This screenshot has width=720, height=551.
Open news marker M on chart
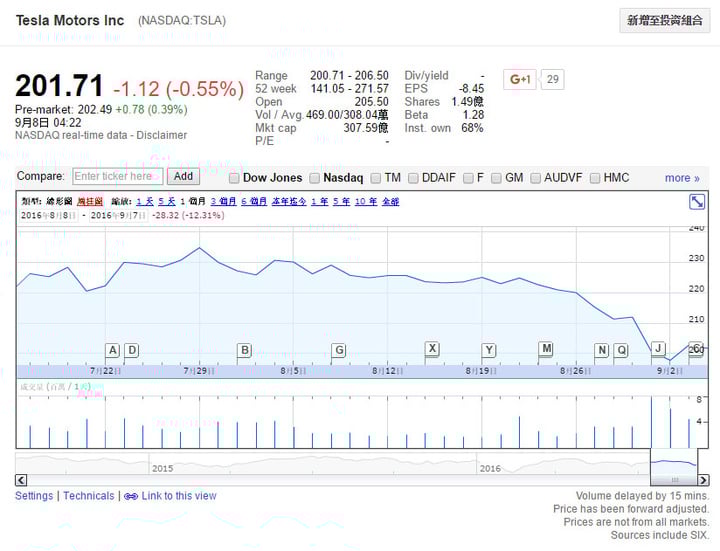546,349
